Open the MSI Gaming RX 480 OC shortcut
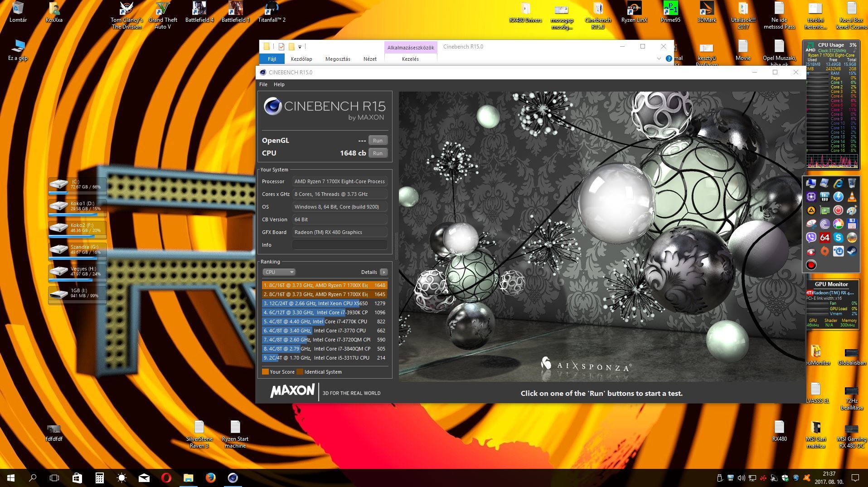The width and height of the screenshot is (868, 487). pyautogui.click(x=852, y=434)
